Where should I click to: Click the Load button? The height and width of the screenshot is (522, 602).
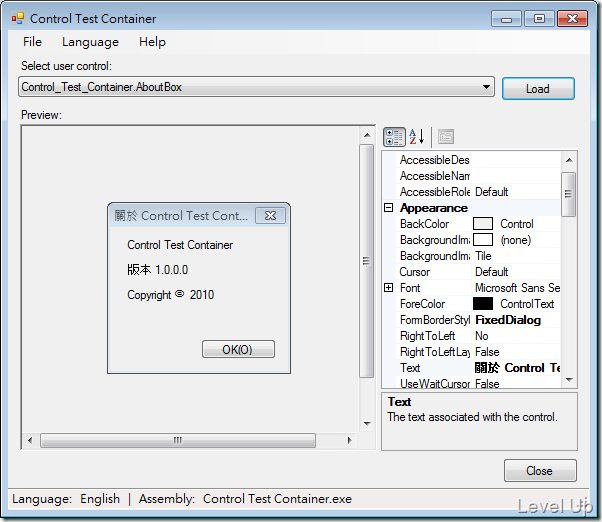point(538,89)
